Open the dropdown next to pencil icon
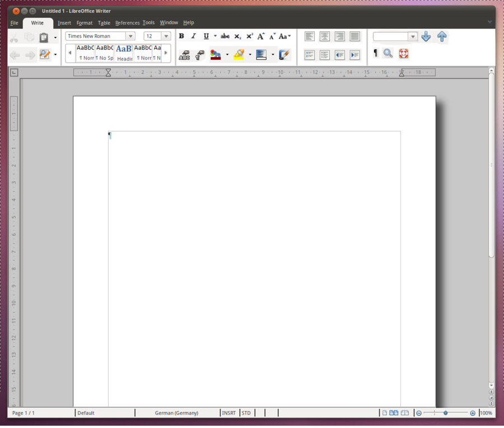 tap(55, 54)
